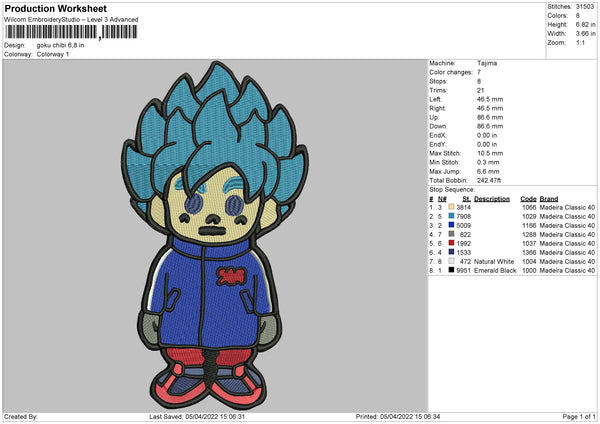Click the Colors count 8
The image size is (600, 424).
(578, 16)
